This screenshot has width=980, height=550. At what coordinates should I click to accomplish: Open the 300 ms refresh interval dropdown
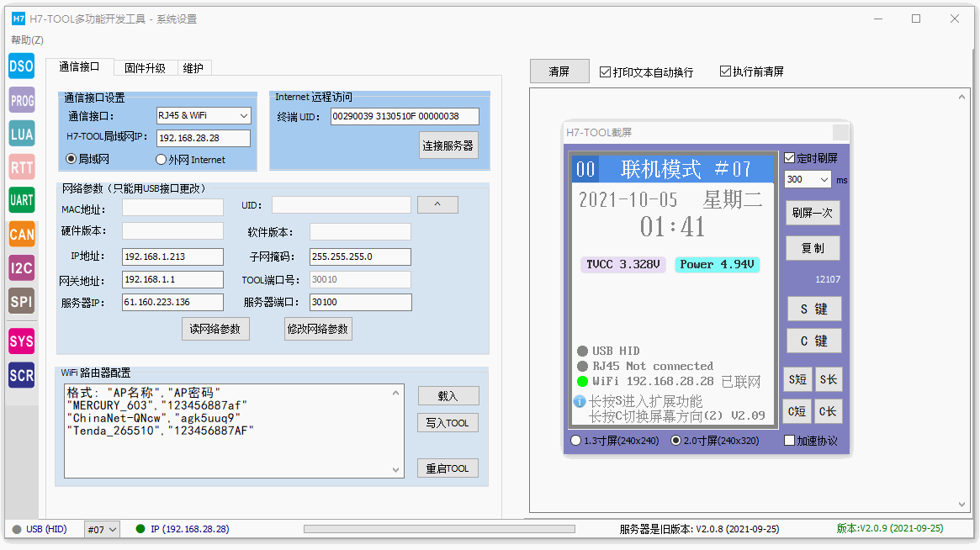(x=808, y=179)
